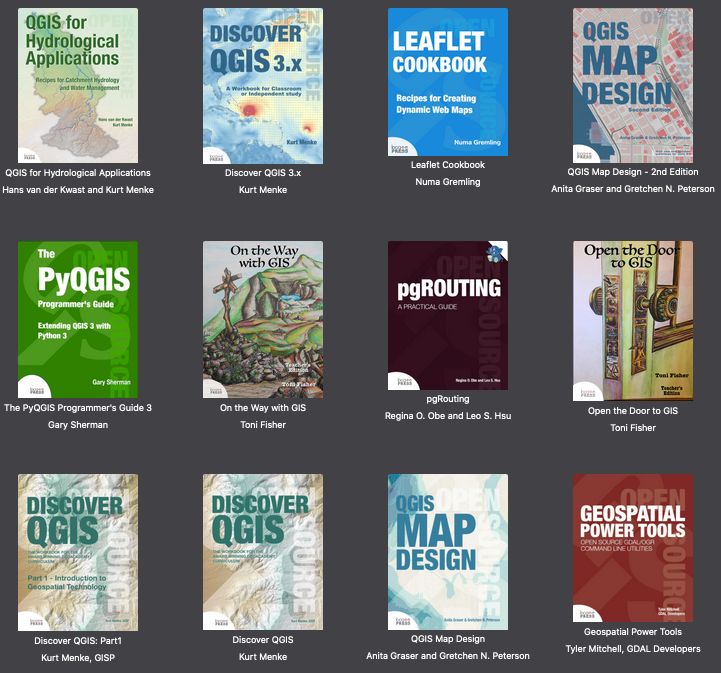Select the red Geospatial Power Tools cover

(x=633, y=548)
